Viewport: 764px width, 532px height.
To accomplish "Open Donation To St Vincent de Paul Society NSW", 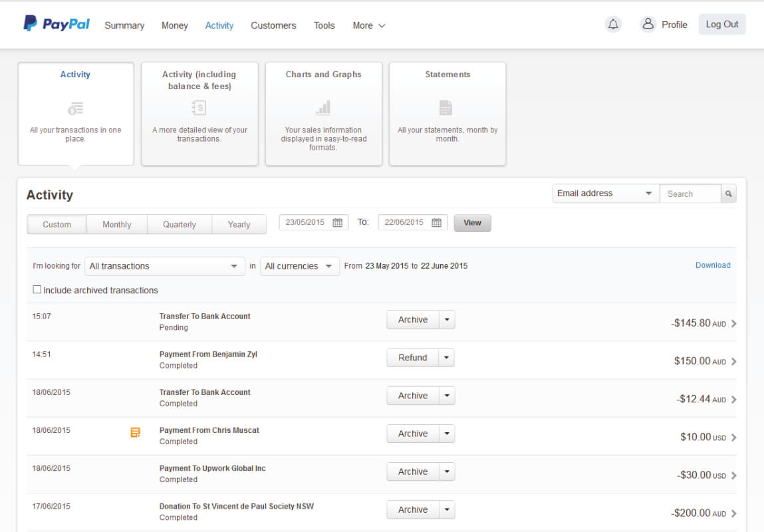I will coord(236,506).
